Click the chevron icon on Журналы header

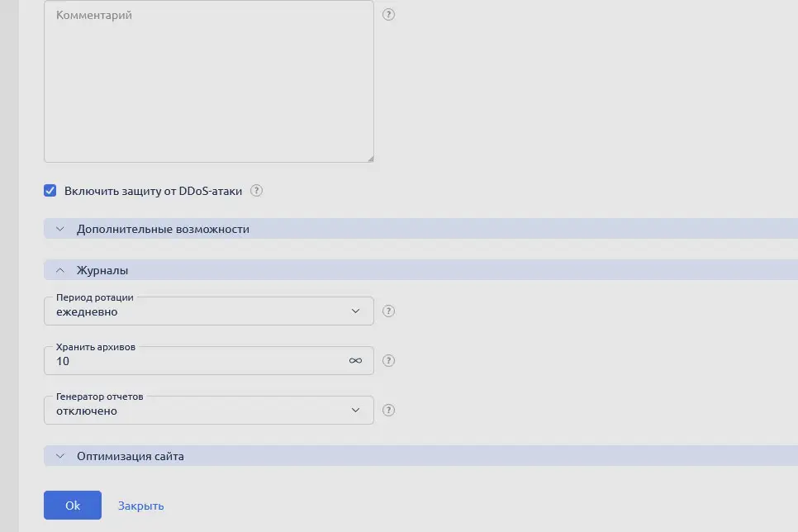tap(59, 270)
